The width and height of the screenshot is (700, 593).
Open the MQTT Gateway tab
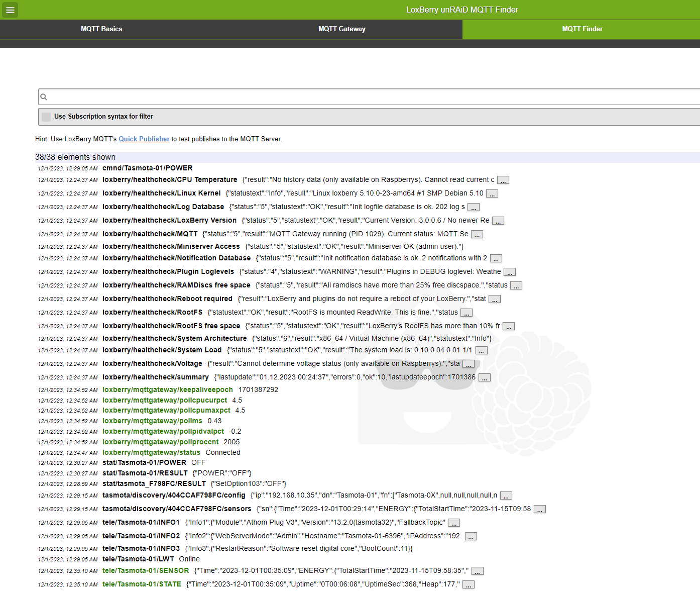[x=341, y=29]
